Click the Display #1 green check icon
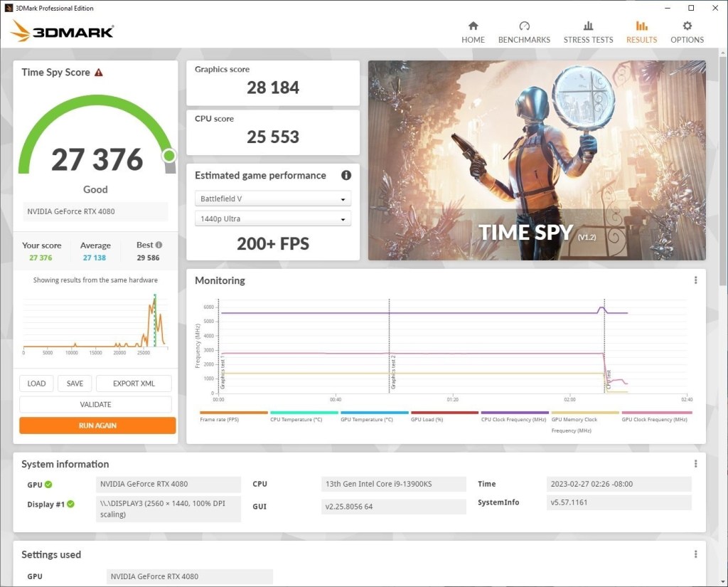Viewport: 728px width, 587px height. click(x=70, y=504)
